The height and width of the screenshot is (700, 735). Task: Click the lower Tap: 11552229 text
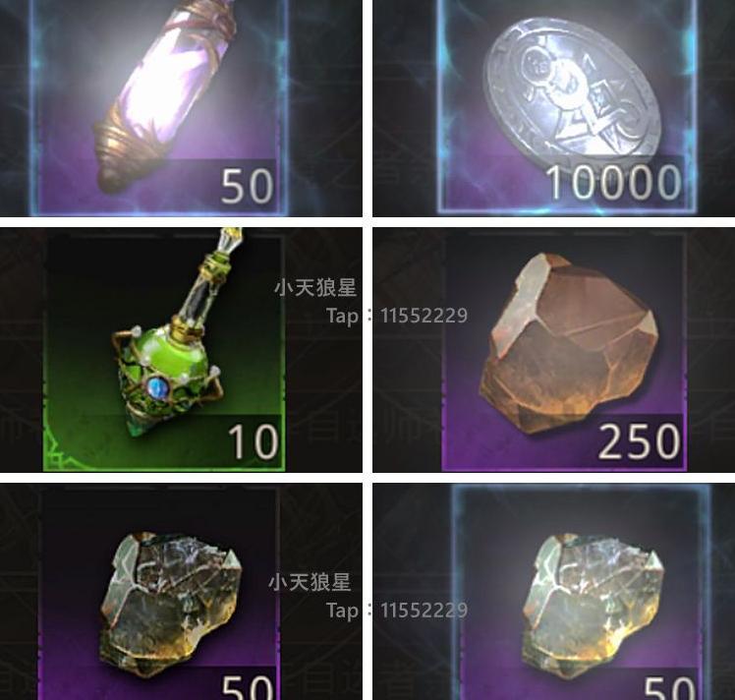point(397,610)
